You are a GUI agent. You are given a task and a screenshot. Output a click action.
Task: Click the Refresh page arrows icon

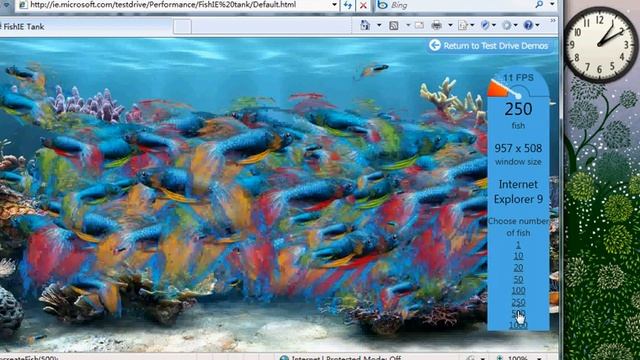[347, 5]
